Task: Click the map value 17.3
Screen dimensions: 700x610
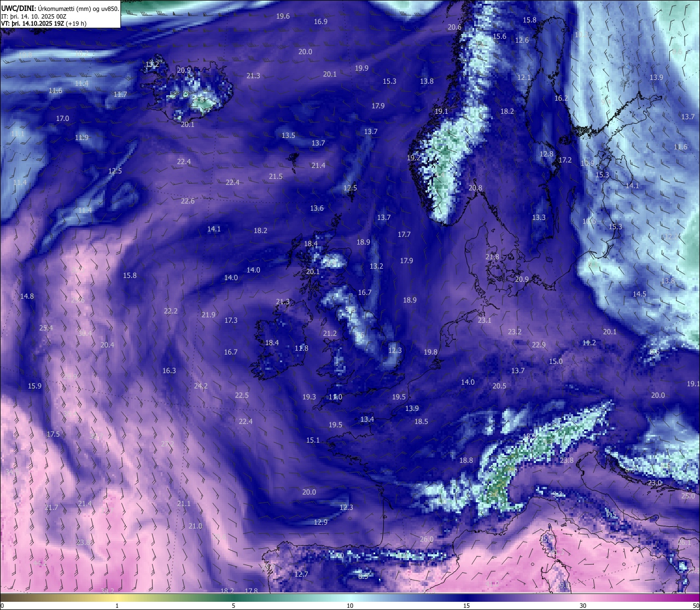Action: [x=231, y=321]
